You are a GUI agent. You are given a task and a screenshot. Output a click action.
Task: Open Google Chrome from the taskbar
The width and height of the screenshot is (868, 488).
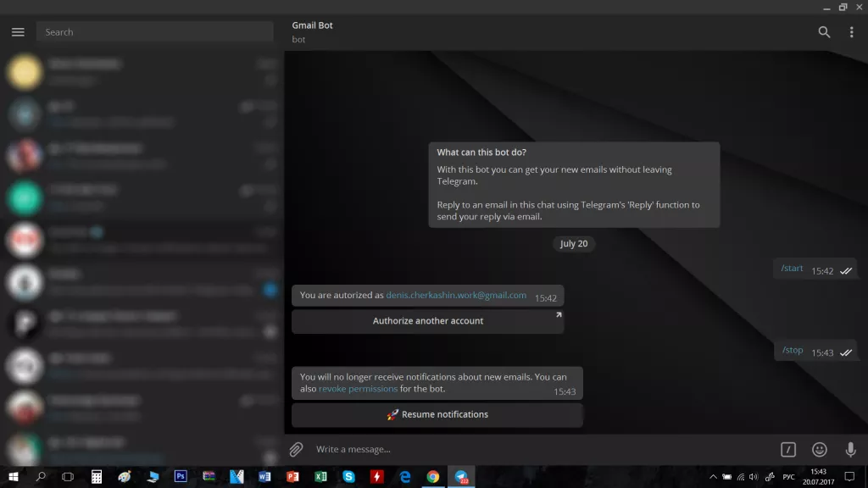tap(433, 477)
